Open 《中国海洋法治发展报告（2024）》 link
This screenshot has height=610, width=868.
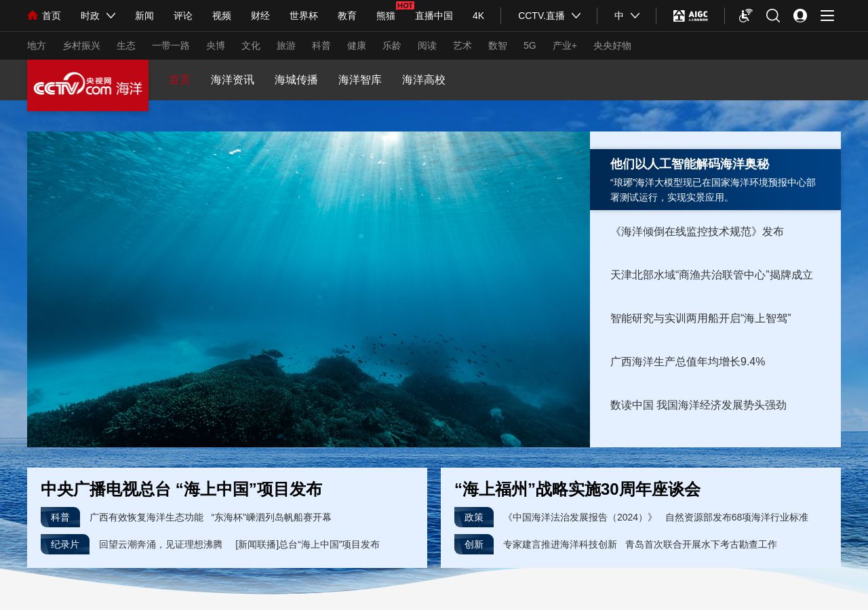580,517
